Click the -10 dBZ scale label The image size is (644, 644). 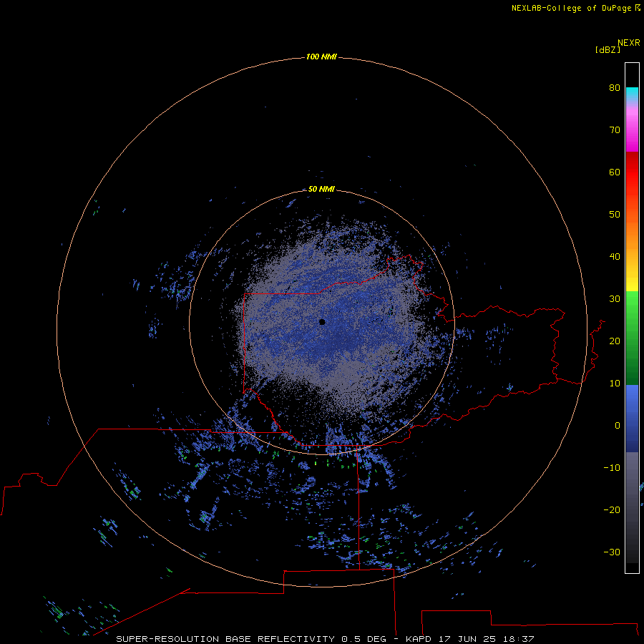pos(612,468)
